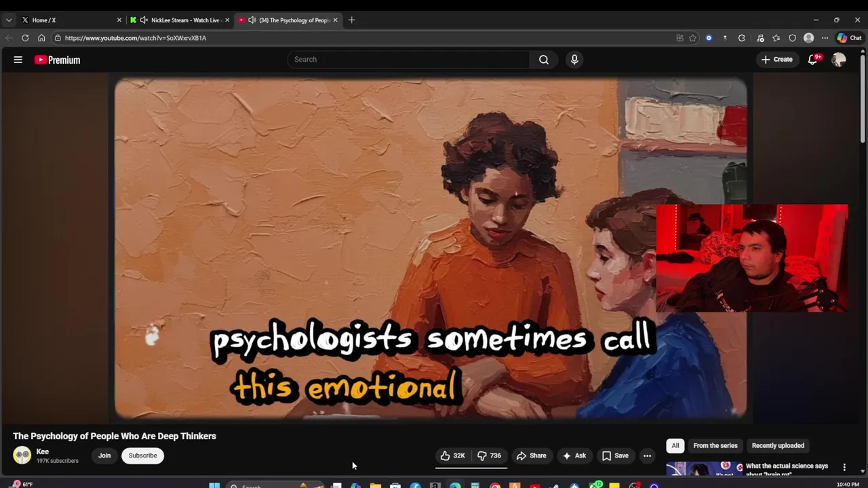Mute the Psychology of People tab speaker

pyautogui.click(x=252, y=20)
